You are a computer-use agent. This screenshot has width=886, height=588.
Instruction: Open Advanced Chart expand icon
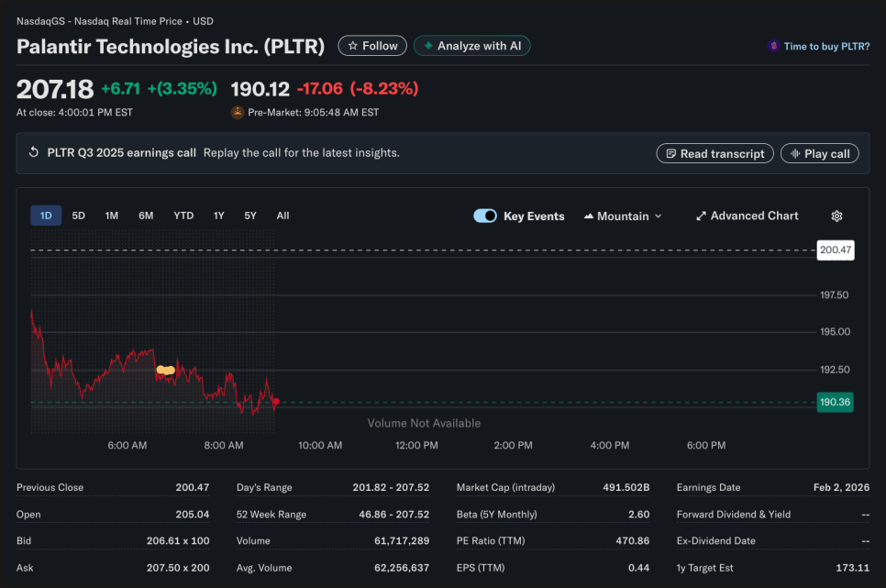[702, 216]
